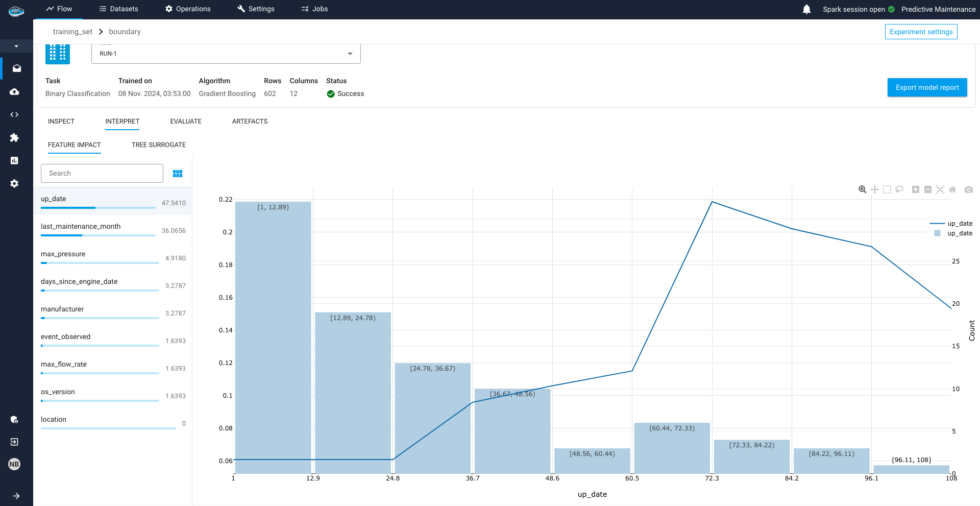This screenshot has width=980, height=506.
Task: Click inside the feature Search field
Action: [102, 173]
